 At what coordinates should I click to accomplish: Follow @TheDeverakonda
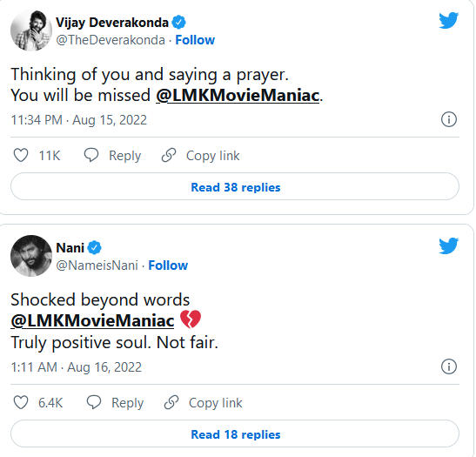(x=195, y=40)
